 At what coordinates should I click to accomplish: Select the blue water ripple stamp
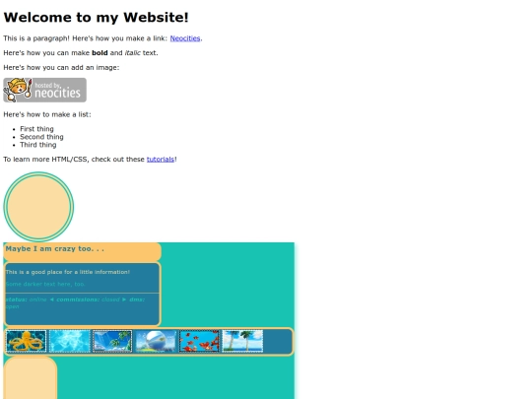pos(69,341)
